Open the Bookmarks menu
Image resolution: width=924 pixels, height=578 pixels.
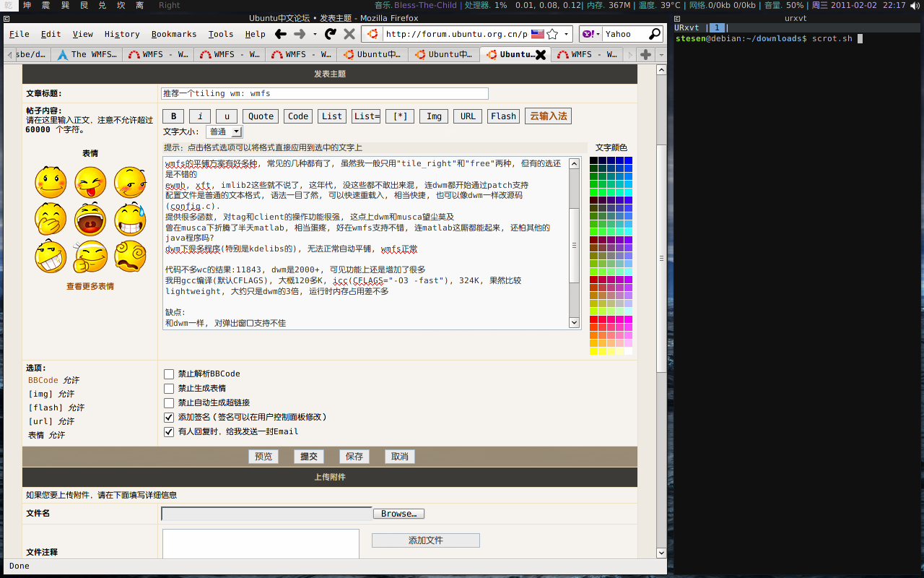point(174,34)
